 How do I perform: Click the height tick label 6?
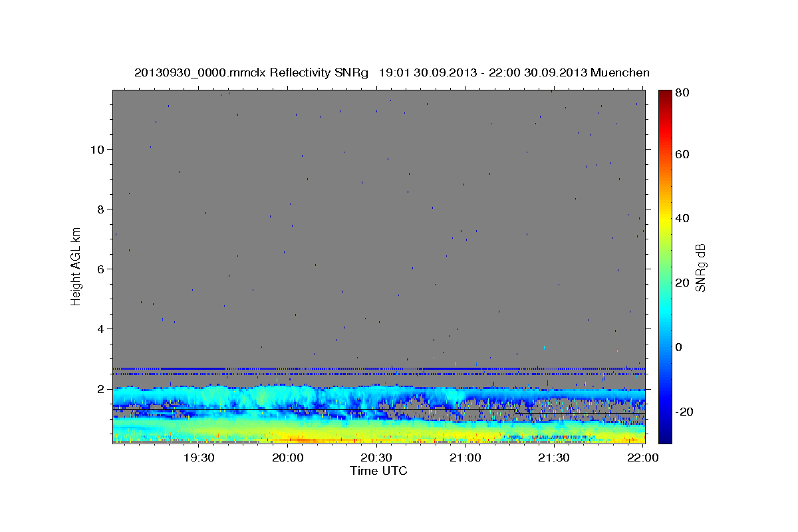[101, 269]
